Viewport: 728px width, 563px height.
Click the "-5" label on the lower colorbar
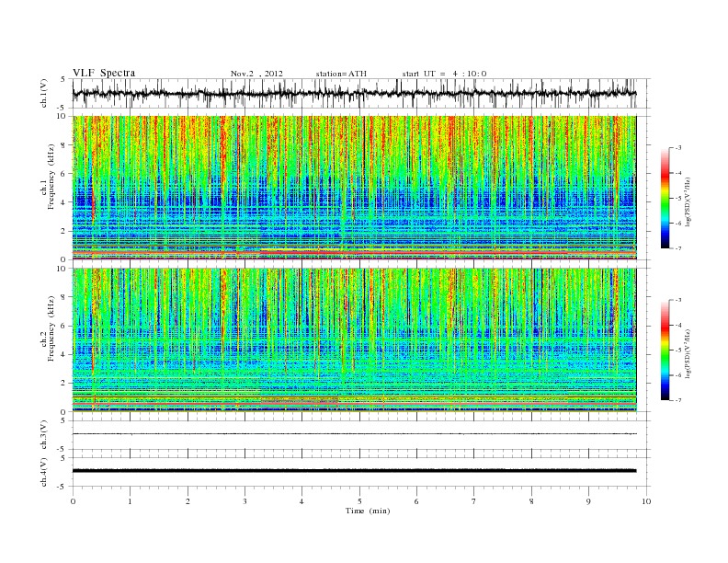tap(678, 350)
